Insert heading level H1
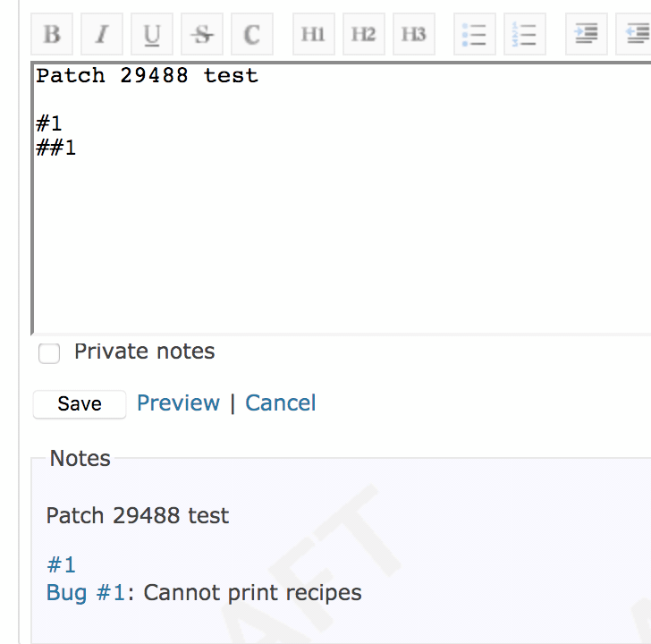The image size is (651, 644). click(314, 34)
